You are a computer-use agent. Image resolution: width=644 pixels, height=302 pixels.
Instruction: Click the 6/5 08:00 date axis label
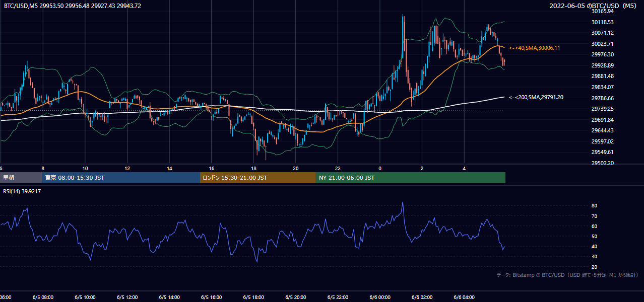(43, 297)
